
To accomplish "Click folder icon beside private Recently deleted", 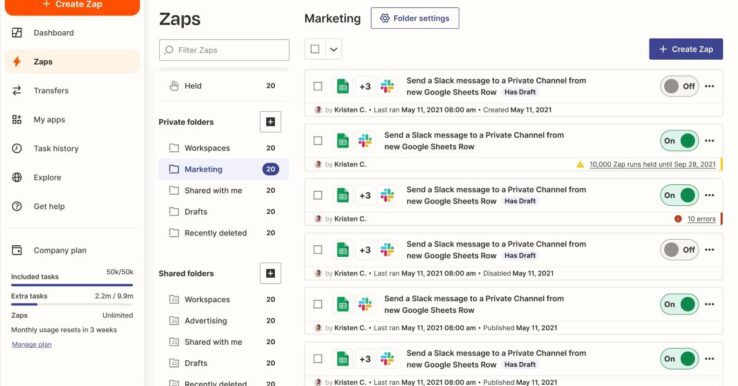I will click(174, 233).
